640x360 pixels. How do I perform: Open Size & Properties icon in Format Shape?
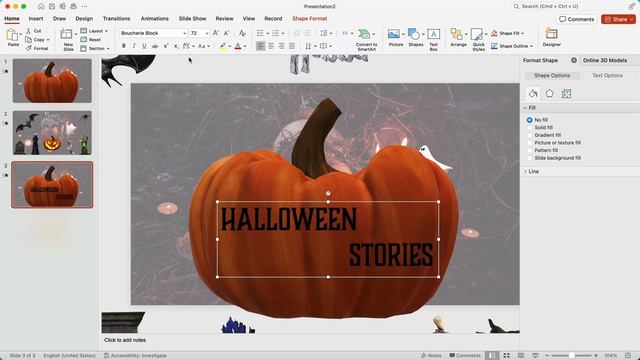(566, 93)
